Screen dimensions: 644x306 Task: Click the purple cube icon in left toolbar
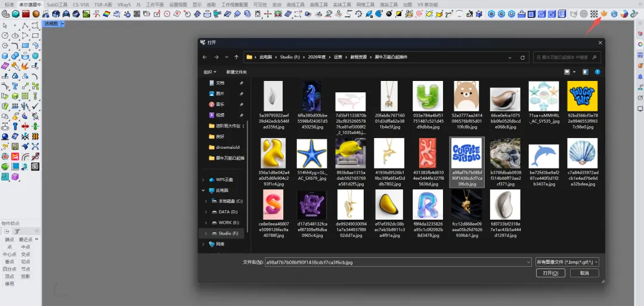coord(15,177)
